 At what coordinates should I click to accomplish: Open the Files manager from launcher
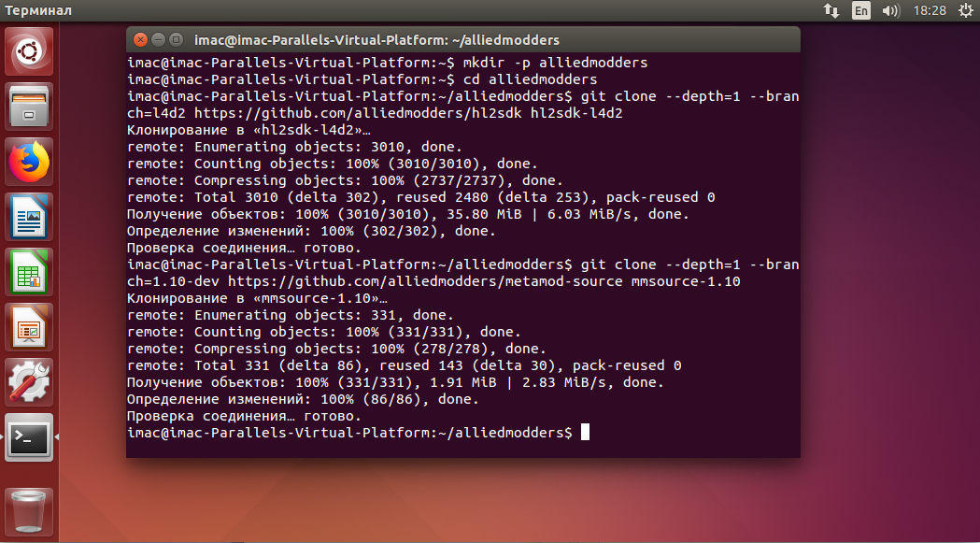pos(29,107)
